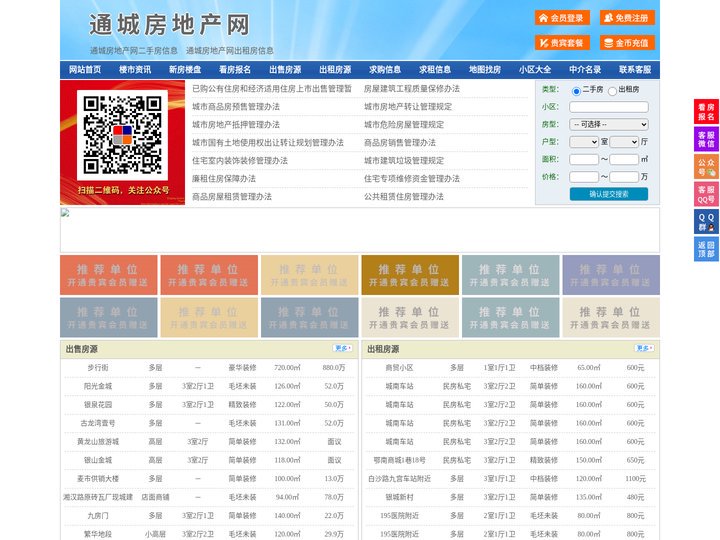The width and height of the screenshot is (720, 540).
Task: Click 更多 in 出售房源 section header
Action: click(343, 349)
